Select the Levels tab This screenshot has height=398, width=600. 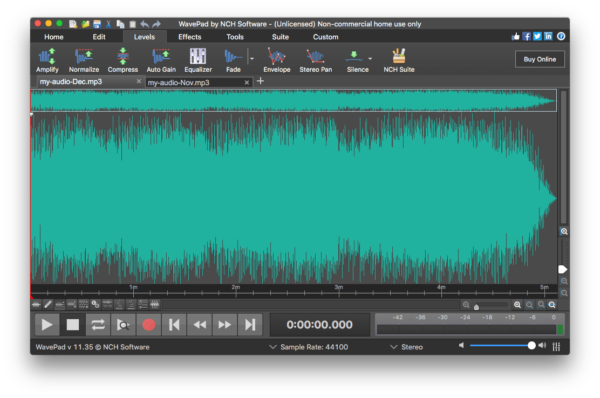[x=144, y=37]
